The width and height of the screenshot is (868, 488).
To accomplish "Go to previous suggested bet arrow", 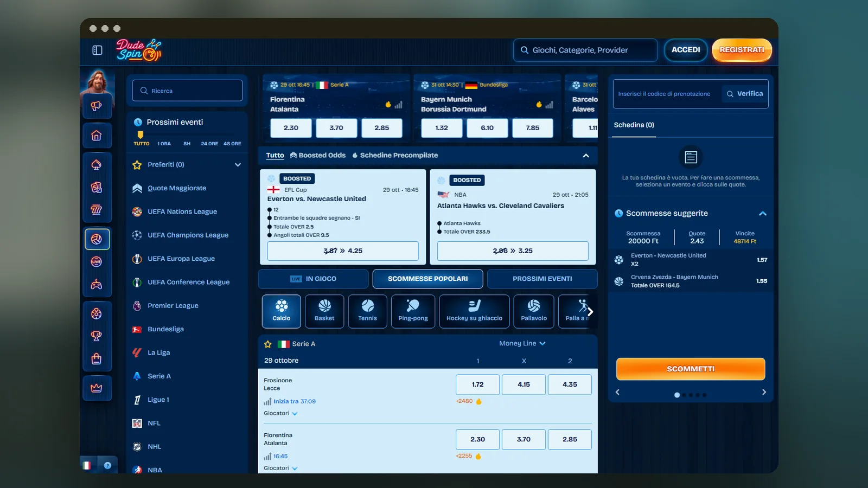I will [617, 392].
